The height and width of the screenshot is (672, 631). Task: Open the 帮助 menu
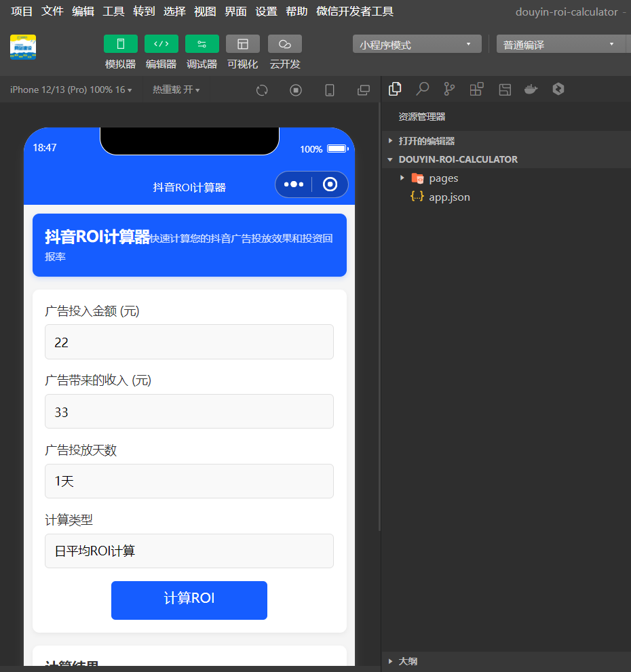[x=297, y=11]
